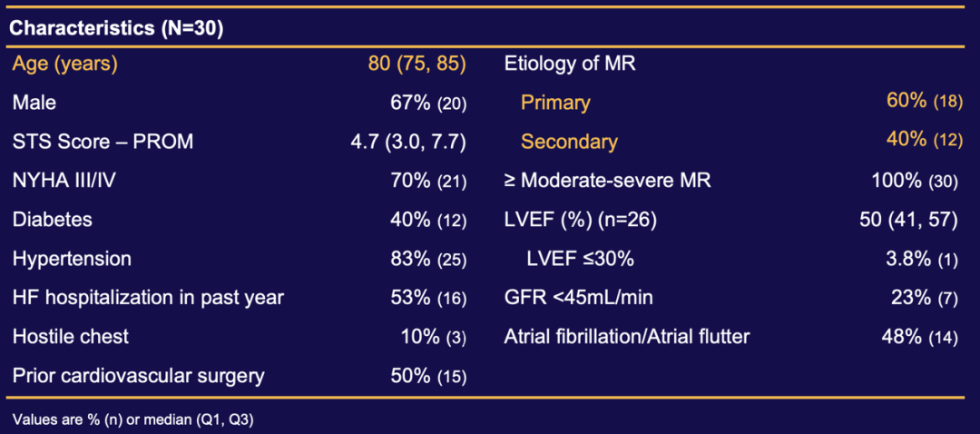The image size is (980, 434).
Task: Select the Male row label
Action: tap(34, 103)
